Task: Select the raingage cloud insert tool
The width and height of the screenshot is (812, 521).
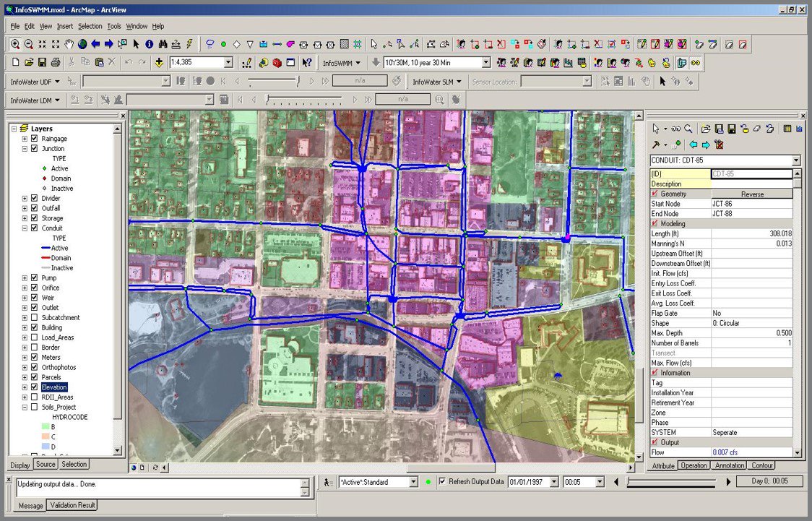Action: click(210, 45)
